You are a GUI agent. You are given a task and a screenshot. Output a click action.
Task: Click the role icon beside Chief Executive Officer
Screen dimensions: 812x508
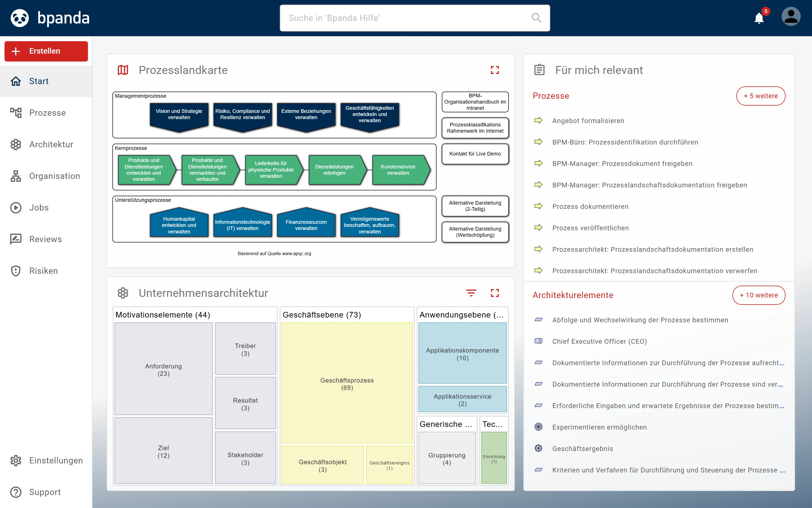click(x=538, y=341)
